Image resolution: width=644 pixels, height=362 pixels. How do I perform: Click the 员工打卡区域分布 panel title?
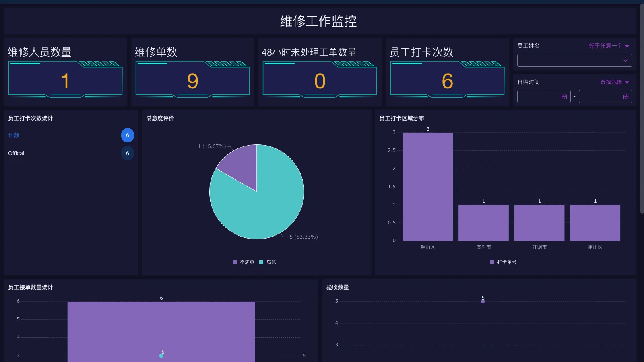point(402,118)
